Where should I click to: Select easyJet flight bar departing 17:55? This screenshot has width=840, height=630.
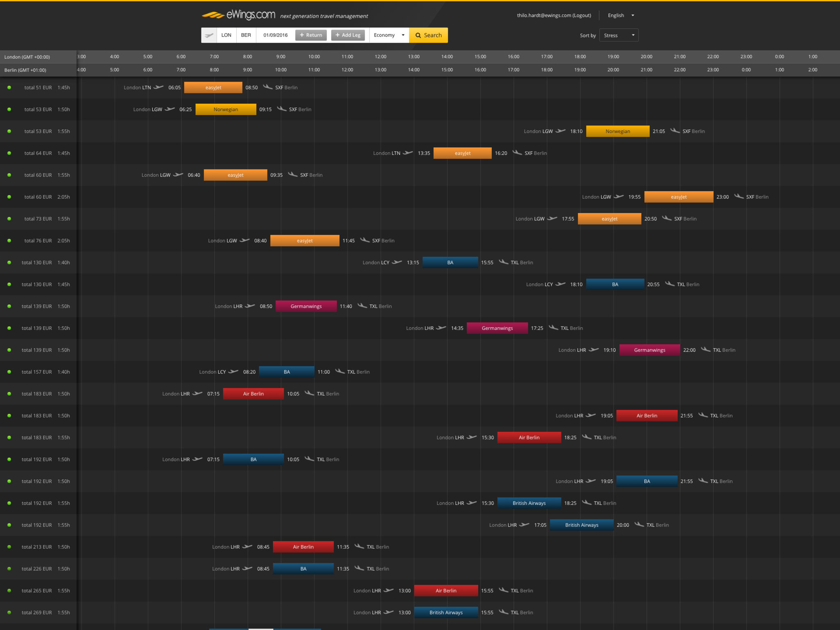(609, 219)
